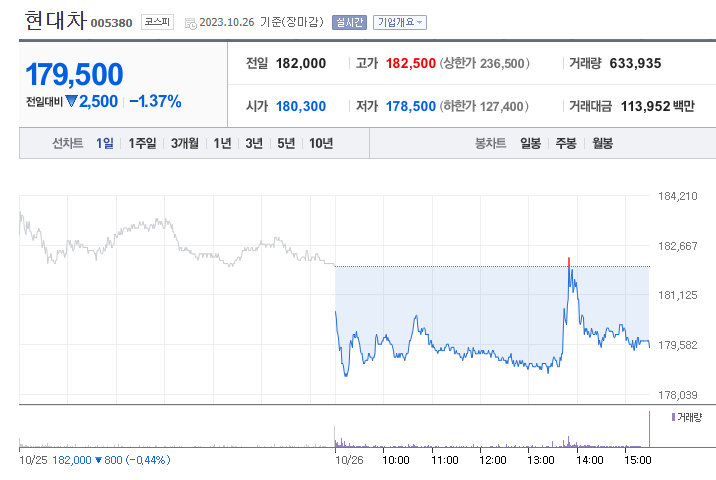Viewport: 716px width, 480px height.
Task: Click the 179,582 price axis label
Action: coord(678,345)
